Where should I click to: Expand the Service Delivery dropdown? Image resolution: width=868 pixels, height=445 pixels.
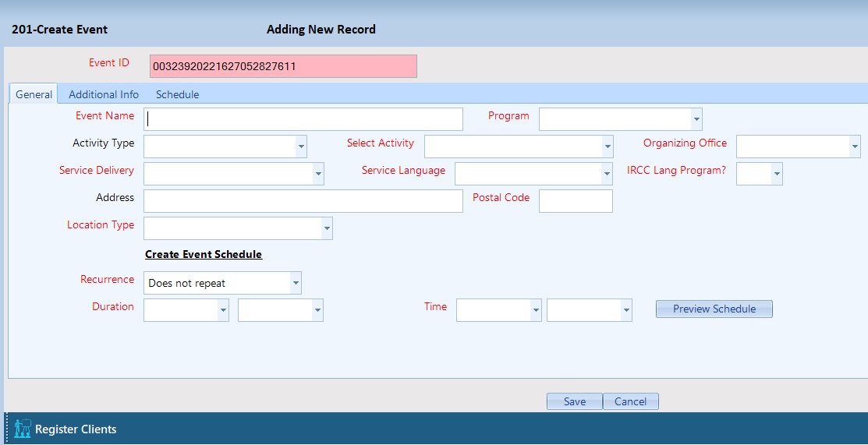317,174
